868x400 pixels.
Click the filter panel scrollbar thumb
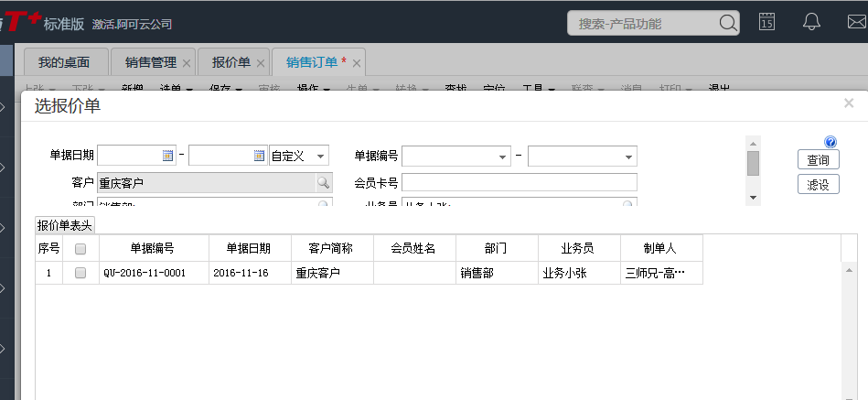753,163
